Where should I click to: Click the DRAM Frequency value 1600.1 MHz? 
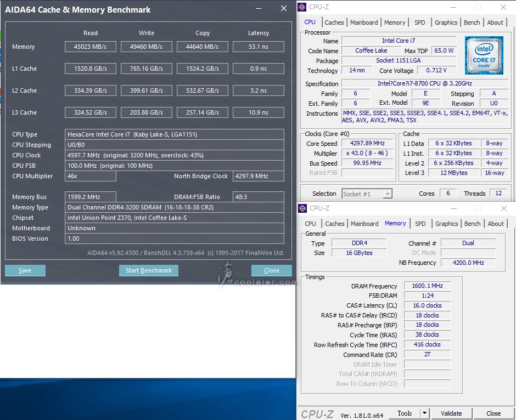click(427, 286)
